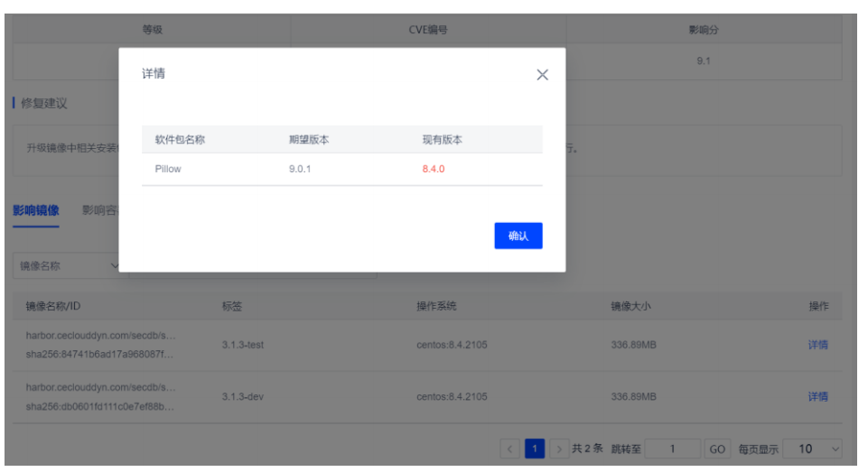Screen dimensions: 868x472
Task: Click 镜像名称/ID column header
Action: click(x=53, y=306)
